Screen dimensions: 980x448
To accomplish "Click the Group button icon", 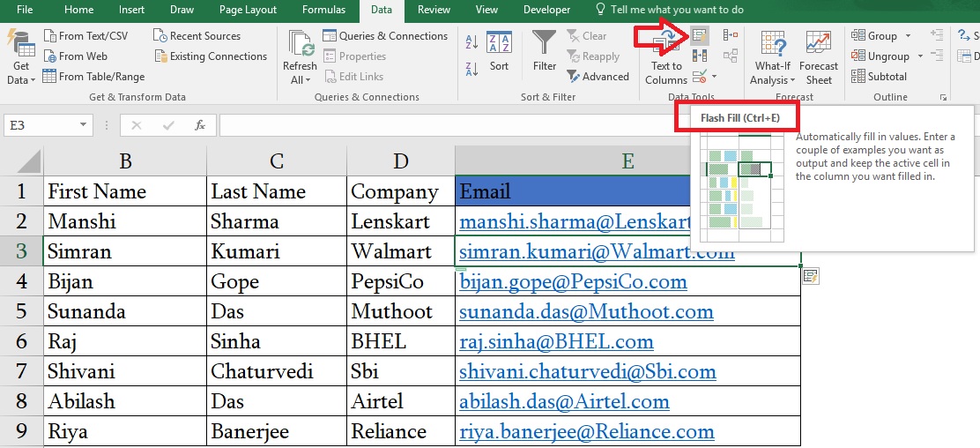I will click(x=857, y=35).
